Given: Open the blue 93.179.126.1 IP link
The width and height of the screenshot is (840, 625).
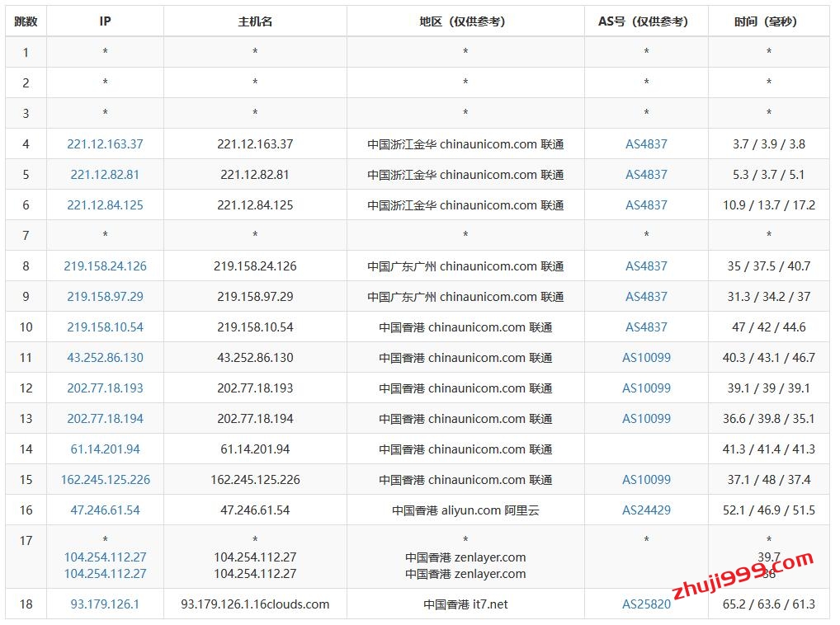Looking at the screenshot, I should point(105,604).
